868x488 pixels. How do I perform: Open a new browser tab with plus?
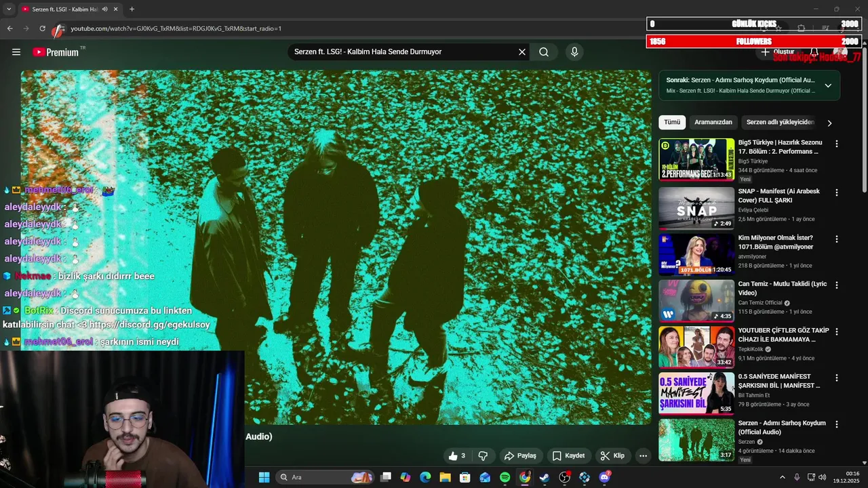pyautogui.click(x=132, y=9)
